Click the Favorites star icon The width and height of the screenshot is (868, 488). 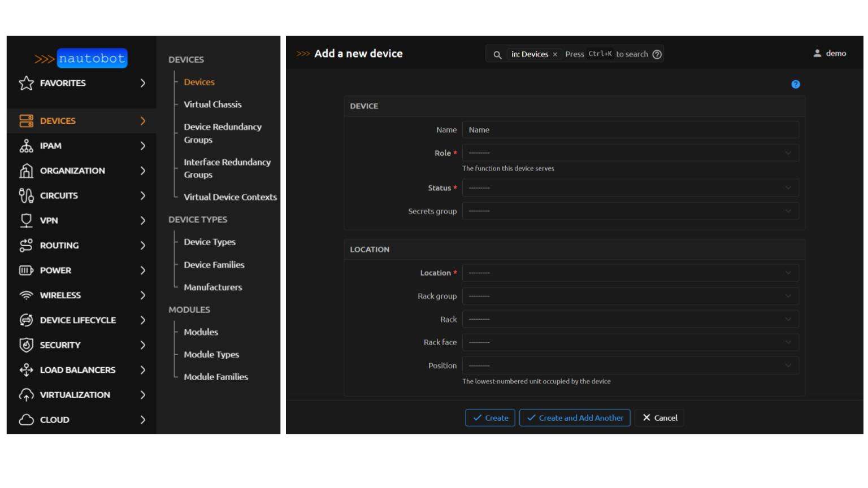(x=26, y=83)
